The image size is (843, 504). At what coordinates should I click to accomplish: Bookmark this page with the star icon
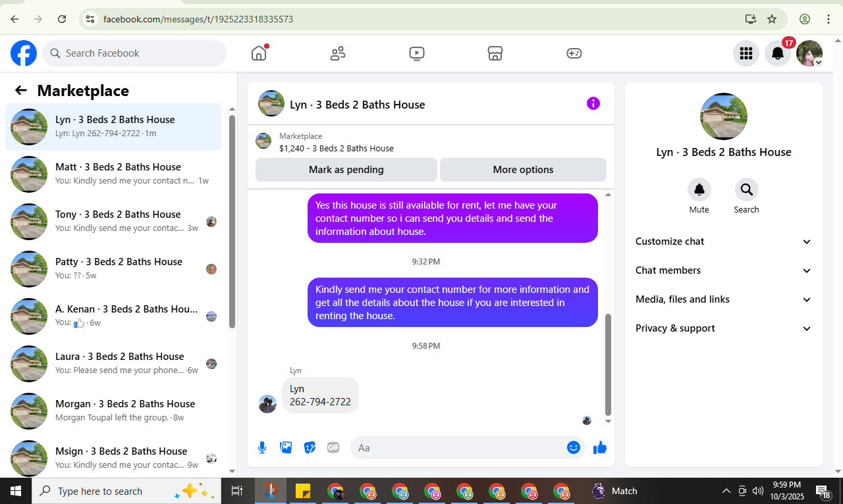[772, 19]
